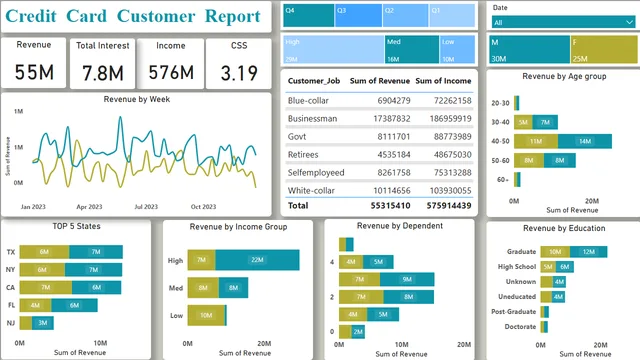The height and width of the screenshot is (360, 640).
Task: Open the Date dropdown showing All
Action: coord(564,22)
